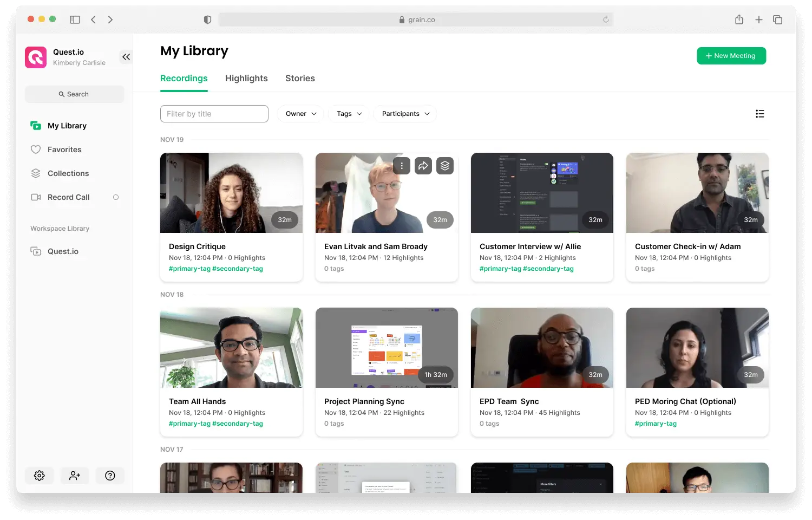Click the Filter by title field
Image resolution: width=812 pixels, height=520 pixels.
click(x=214, y=114)
